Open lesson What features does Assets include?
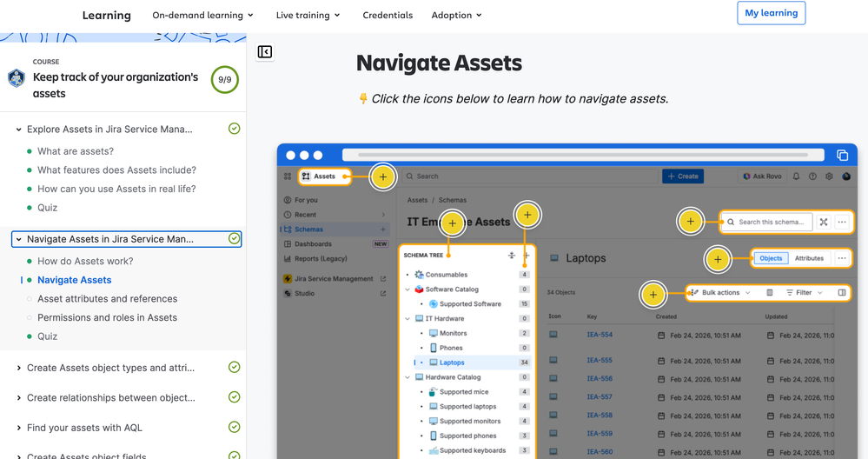 click(116, 170)
